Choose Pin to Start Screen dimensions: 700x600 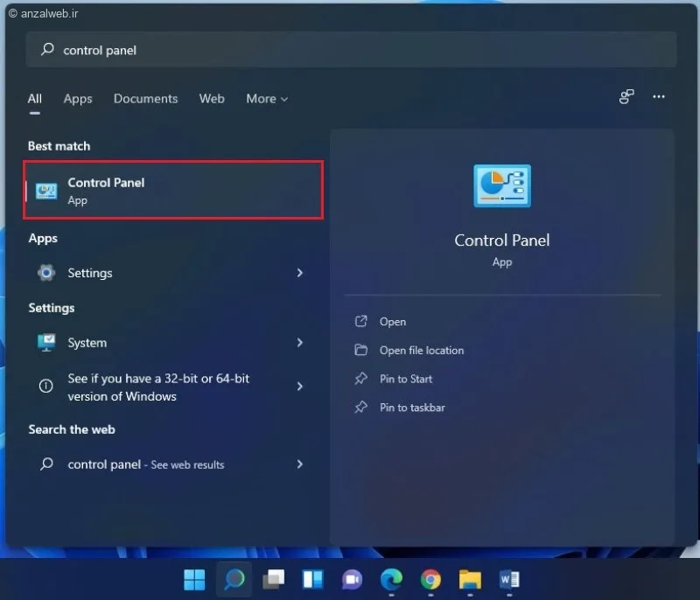pos(406,379)
